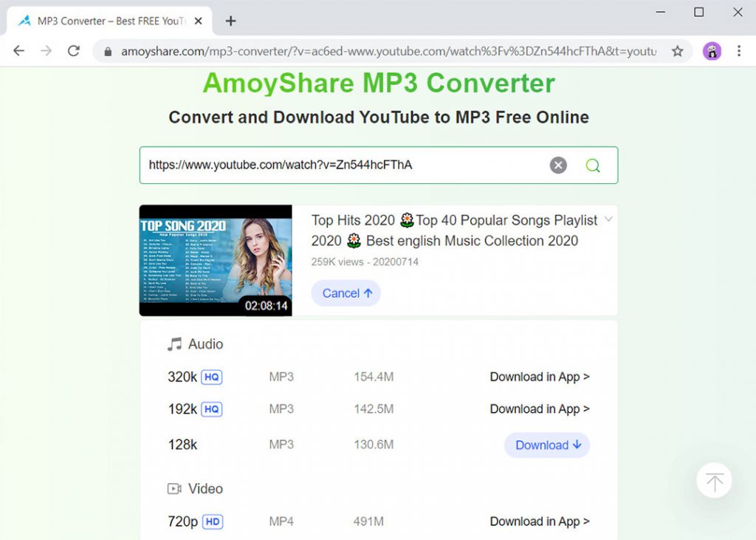The height and width of the screenshot is (540, 756).
Task: Click Download in App for 192k MP3
Action: (x=540, y=409)
